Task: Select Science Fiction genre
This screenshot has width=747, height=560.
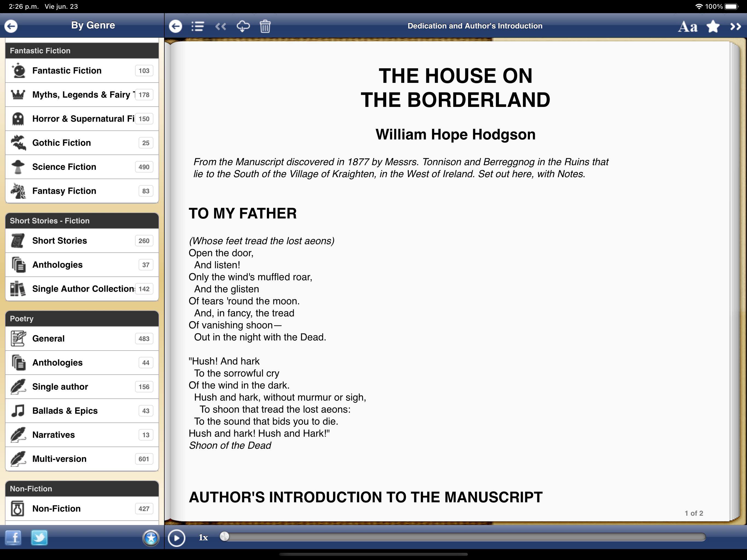Action: tap(82, 167)
